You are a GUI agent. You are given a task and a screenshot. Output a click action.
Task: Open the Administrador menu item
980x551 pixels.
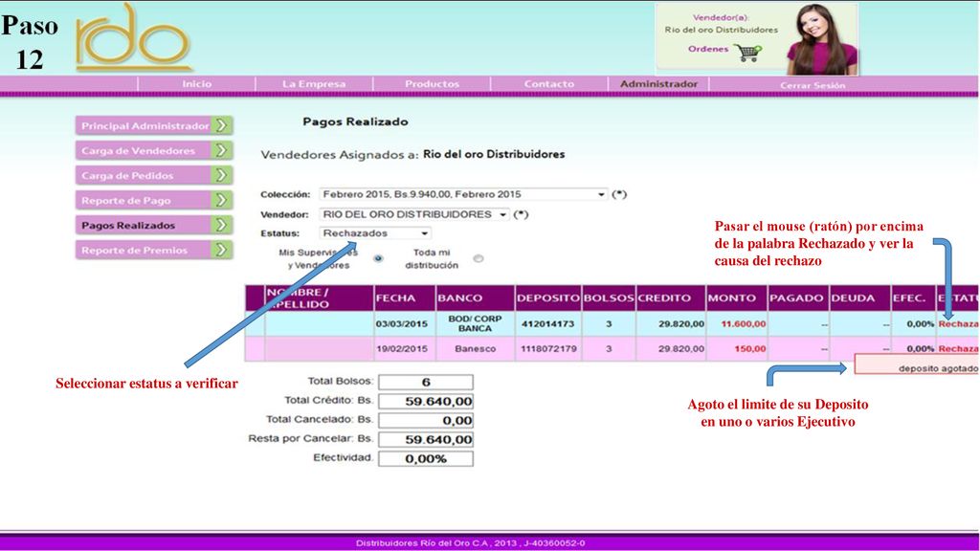[658, 84]
